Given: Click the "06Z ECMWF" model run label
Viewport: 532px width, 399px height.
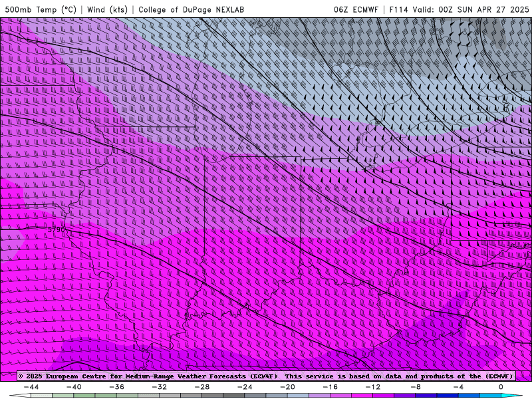Looking at the screenshot, I should click(x=356, y=10).
